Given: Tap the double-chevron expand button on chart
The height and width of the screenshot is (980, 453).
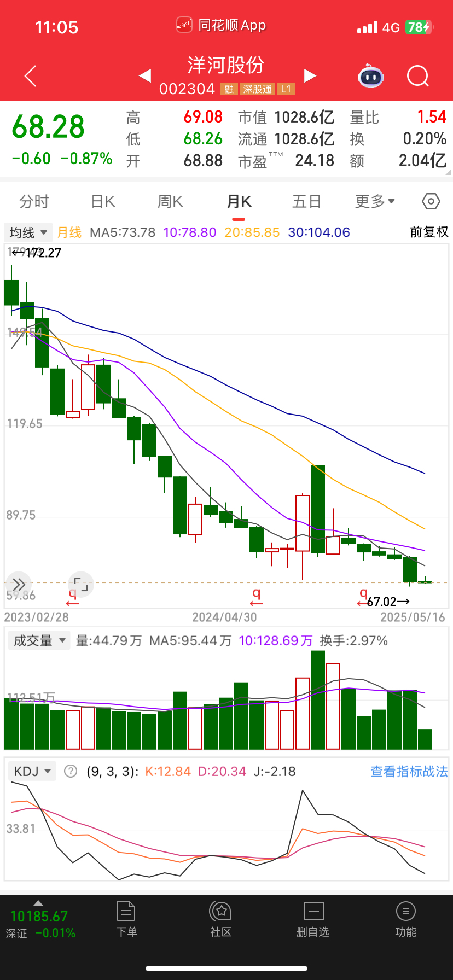Looking at the screenshot, I should coord(19,584).
